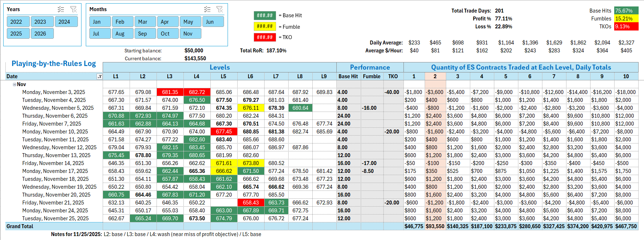Image resolution: width=644 pixels, height=240 pixels.
Task: Select the Levels header band
Action: click(x=219, y=67)
